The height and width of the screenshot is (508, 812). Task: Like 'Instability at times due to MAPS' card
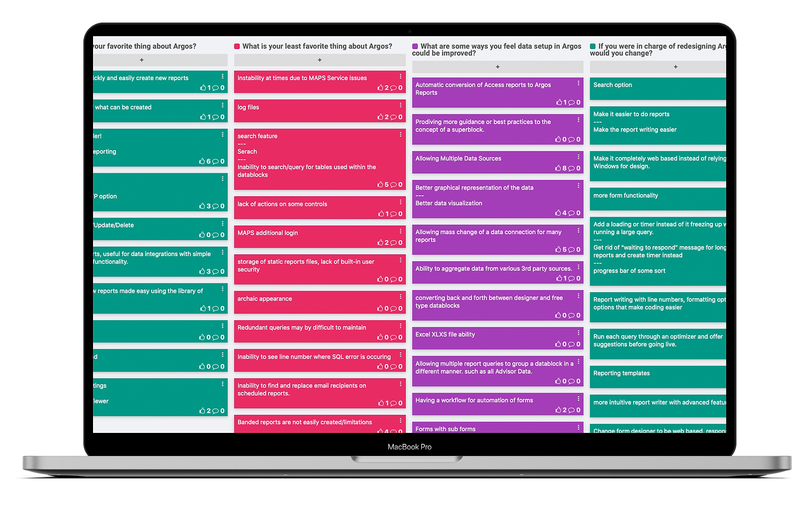tap(381, 88)
